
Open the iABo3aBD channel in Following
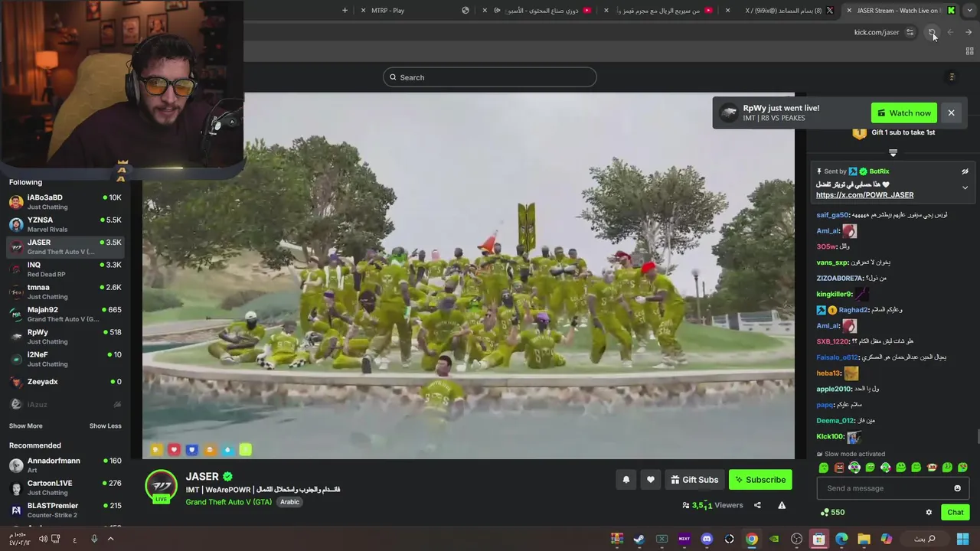tap(65, 202)
